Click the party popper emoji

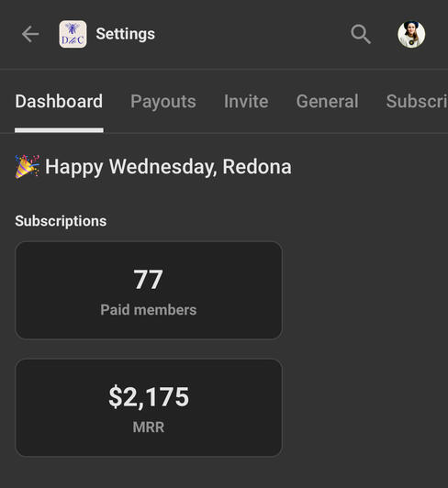click(x=28, y=167)
